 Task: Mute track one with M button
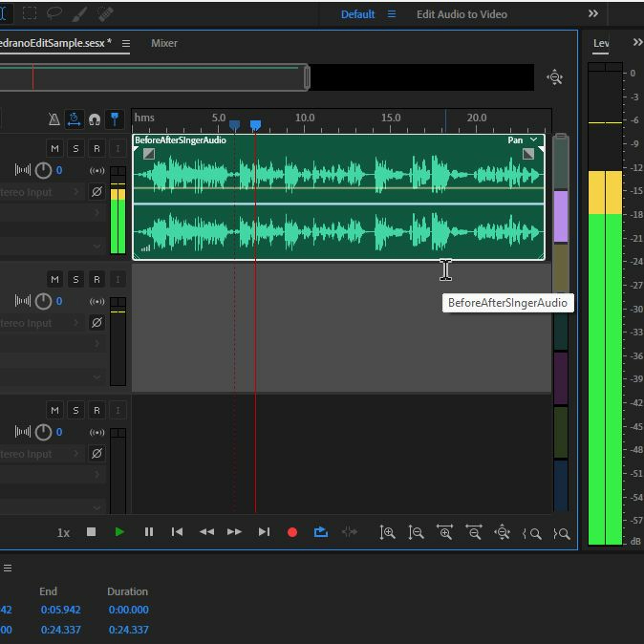click(55, 148)
